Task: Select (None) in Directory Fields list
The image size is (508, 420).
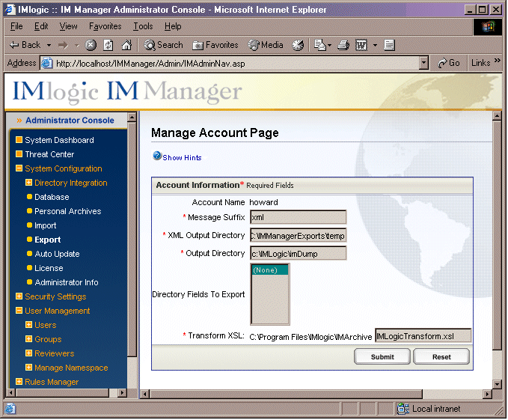Action: click(269, 270)
